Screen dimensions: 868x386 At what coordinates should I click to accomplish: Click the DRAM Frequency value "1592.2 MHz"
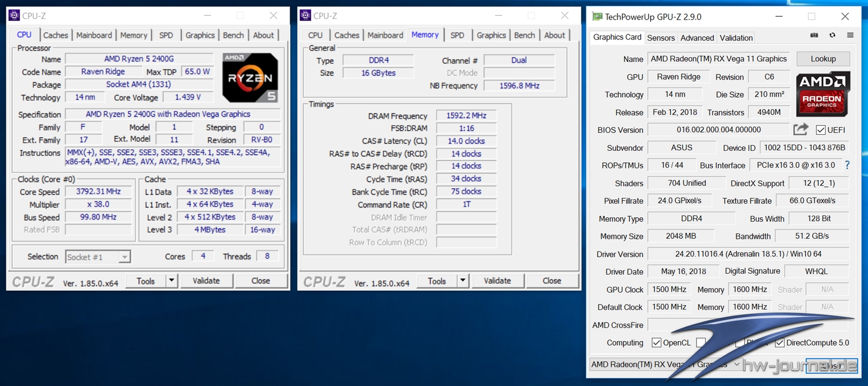[466, 116]
